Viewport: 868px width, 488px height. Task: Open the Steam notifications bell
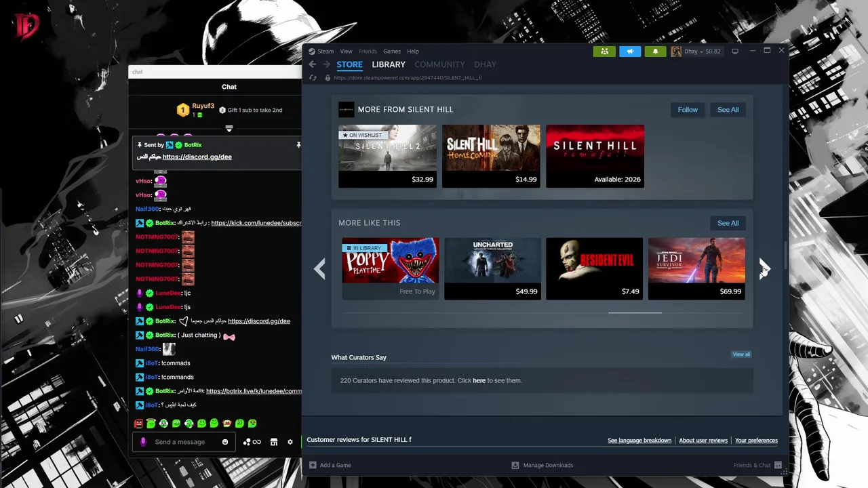click(x=655, y=51)
